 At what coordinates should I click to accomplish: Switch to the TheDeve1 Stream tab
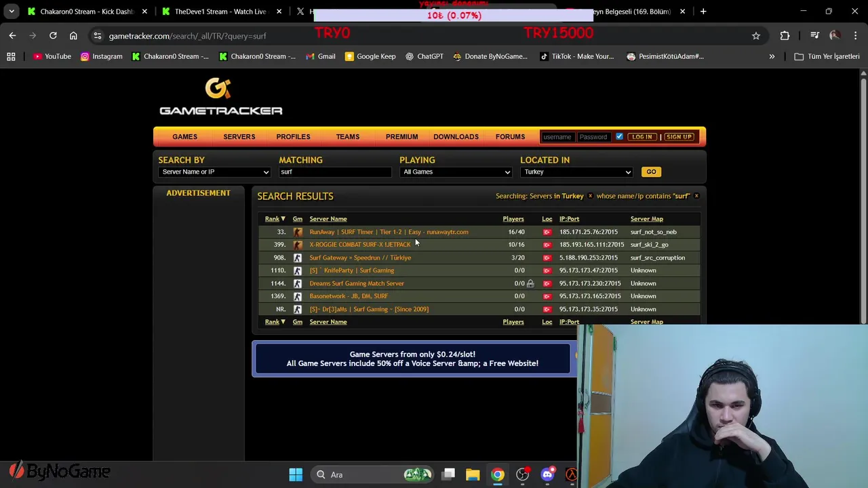point(221,12)
